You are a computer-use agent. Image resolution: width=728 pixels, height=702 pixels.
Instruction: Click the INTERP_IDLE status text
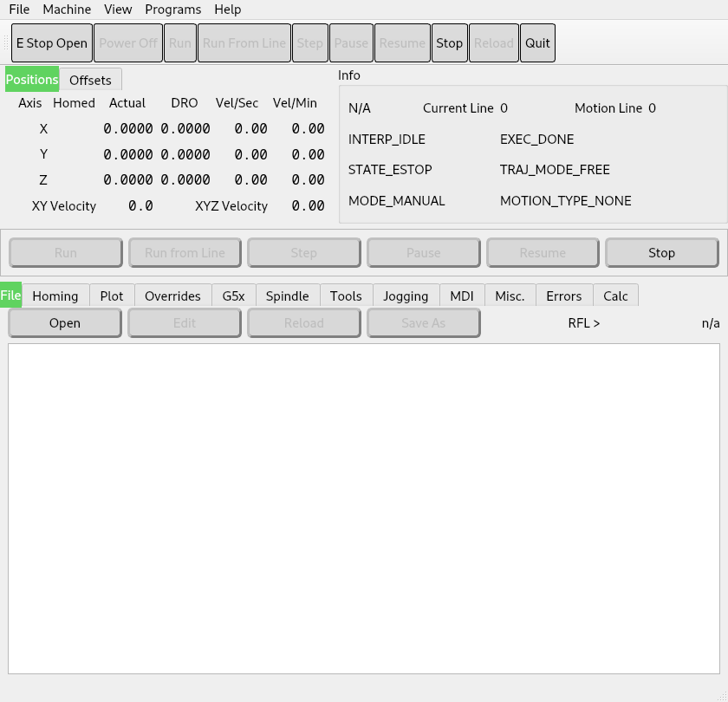point(387,140)
